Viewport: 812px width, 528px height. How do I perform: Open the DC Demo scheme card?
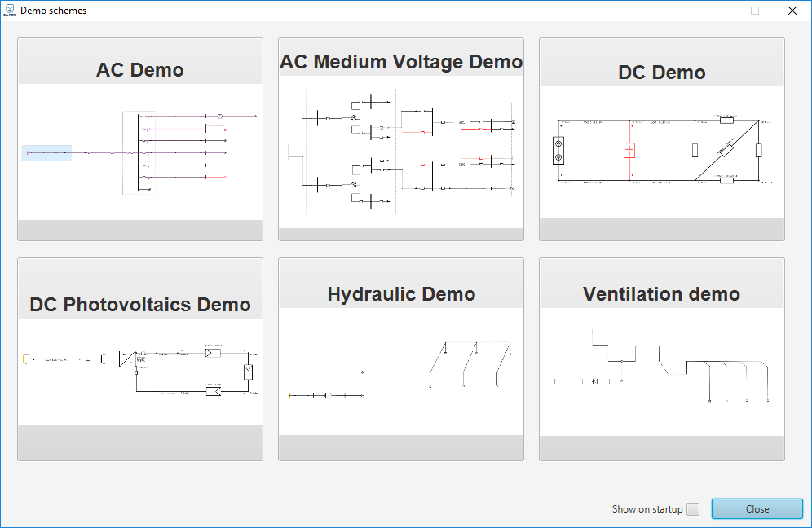click(662, 139)
